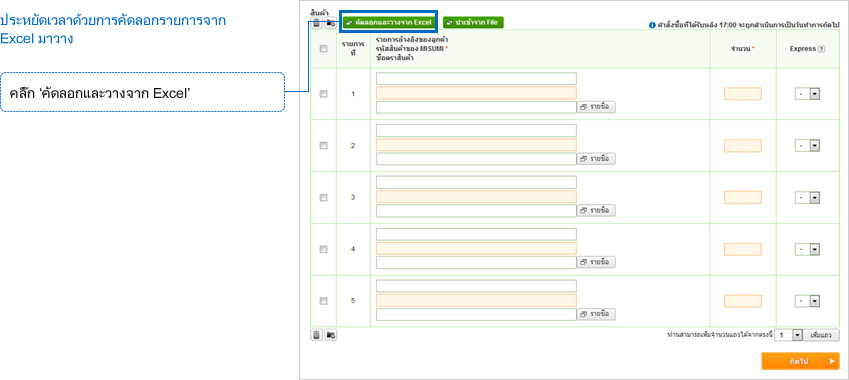Click the MISUMI part number field in row 3
This screenshot has height=380, width=849.
pyautogui.click(x=476, y=196)
